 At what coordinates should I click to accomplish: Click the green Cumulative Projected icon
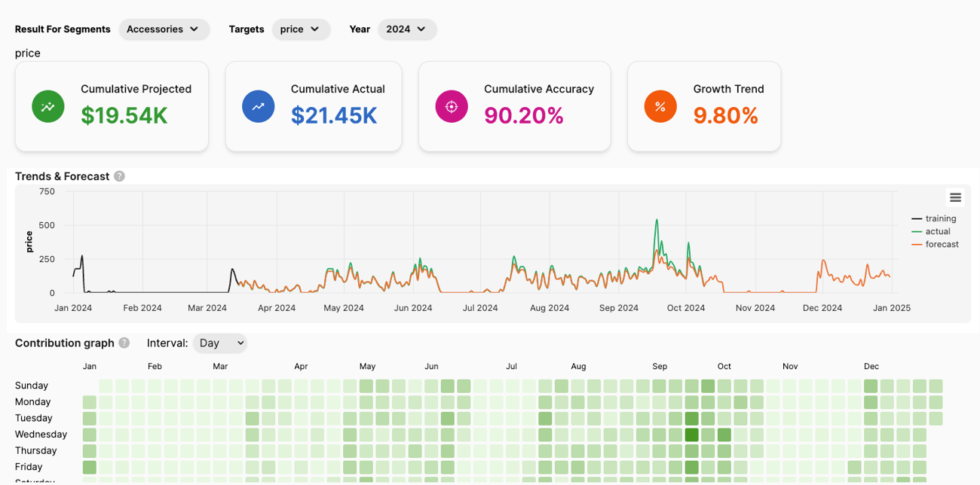[48, 106]
